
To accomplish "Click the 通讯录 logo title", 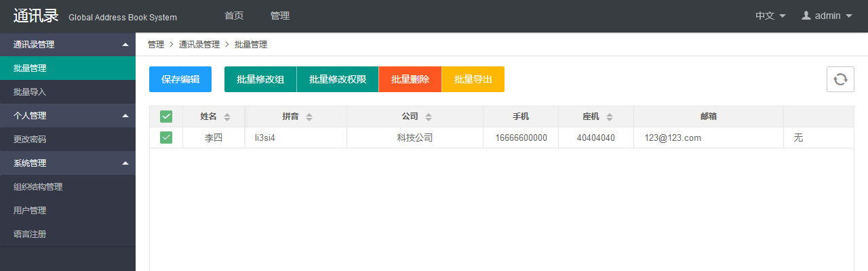I will 36,16.
